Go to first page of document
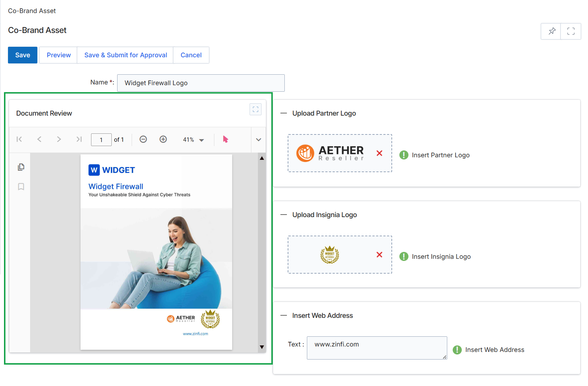 tap(19, 139)
